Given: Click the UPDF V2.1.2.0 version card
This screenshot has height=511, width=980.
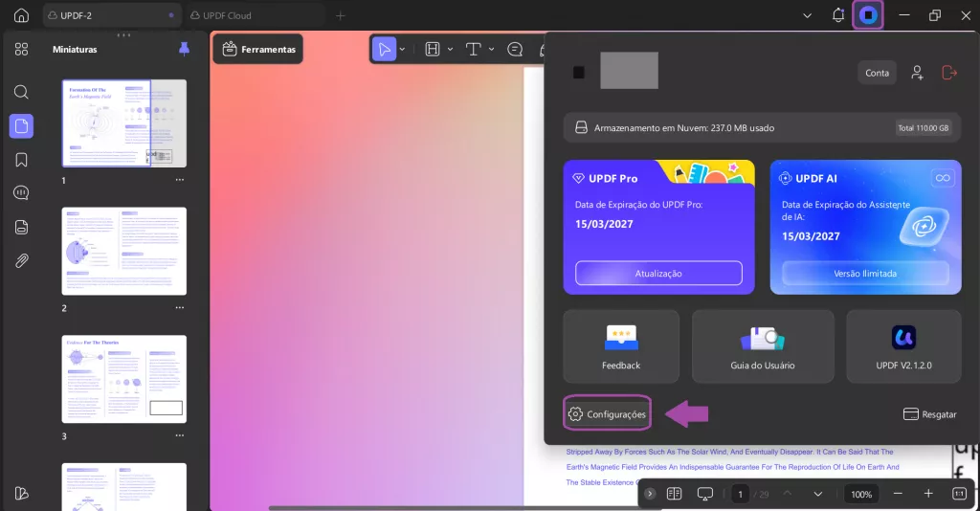Looking at the screenshot, I should [903, 346].
